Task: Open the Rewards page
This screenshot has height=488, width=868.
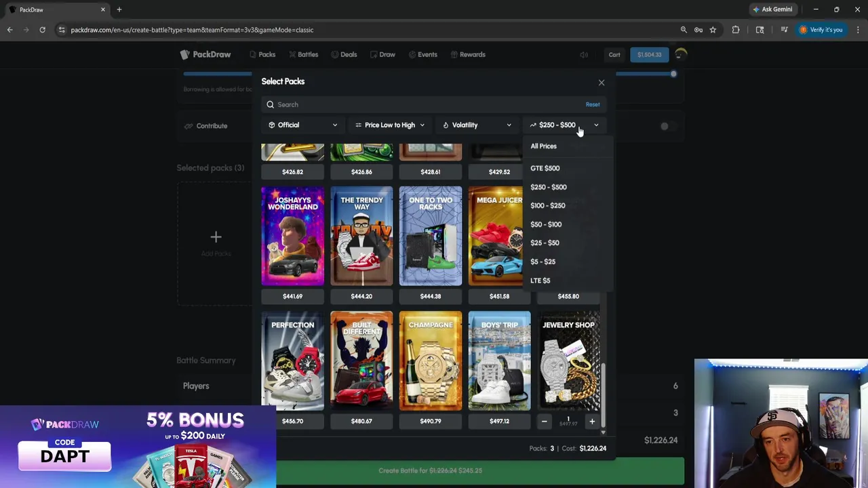Action: click(x=467, y=54)
